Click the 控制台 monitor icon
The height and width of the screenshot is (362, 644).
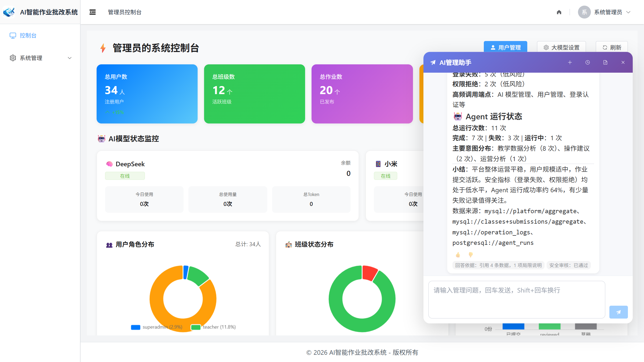coord(13,35)
